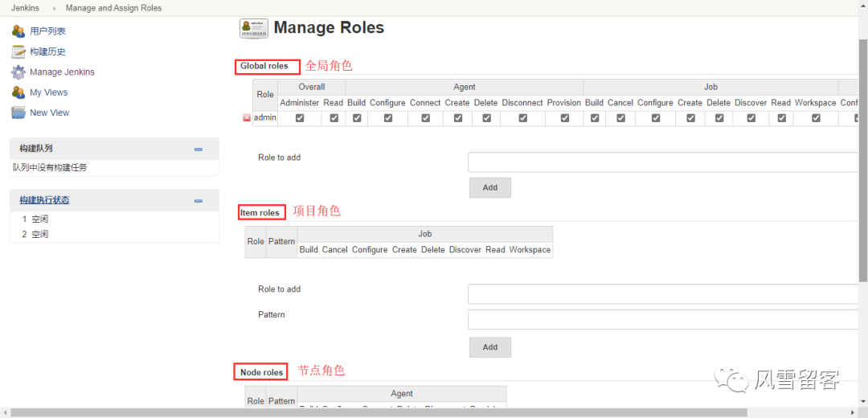Click the Manage Jenkins gear icon
The image size is (868, 418).
click(x=18, y=72)
